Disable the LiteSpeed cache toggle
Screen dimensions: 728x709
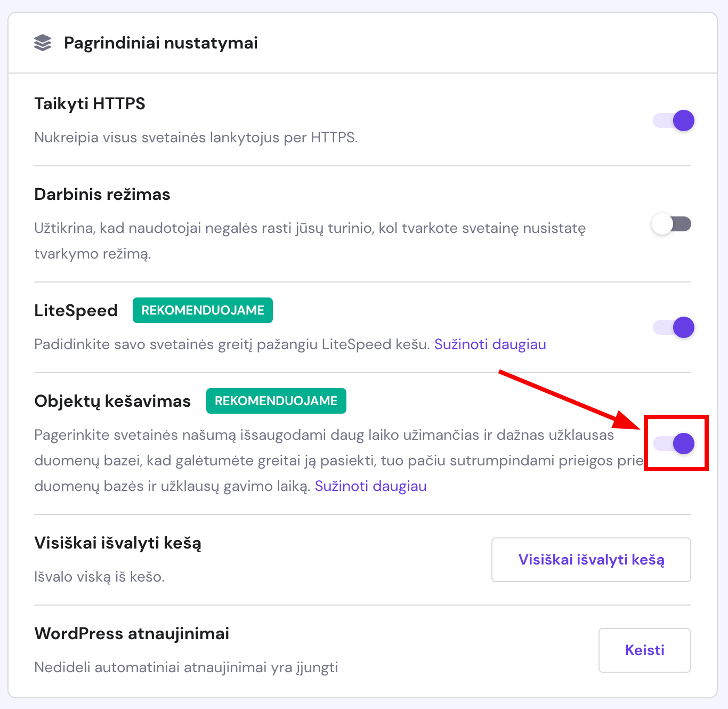coord(673,327)
